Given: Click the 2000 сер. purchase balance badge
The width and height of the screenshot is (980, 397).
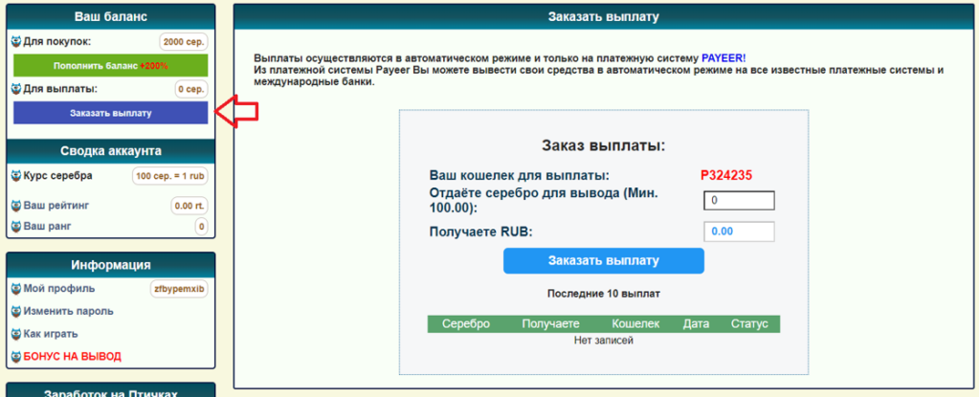Looking at the screenshot, I should pyautogui.click(x=184, y=42).
